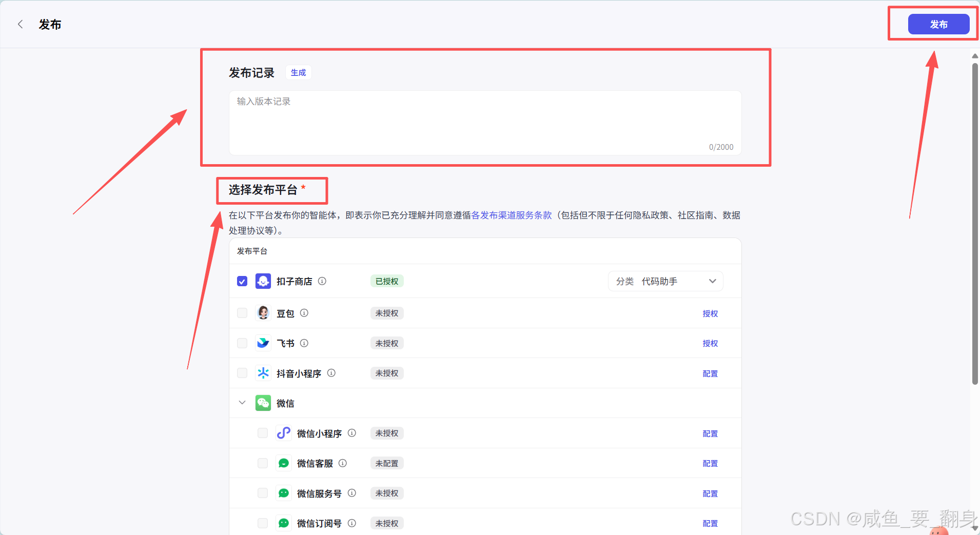Check the 微信订阅号 checkbox
This screenshot has width=980, height=535.
coord(263,523)
